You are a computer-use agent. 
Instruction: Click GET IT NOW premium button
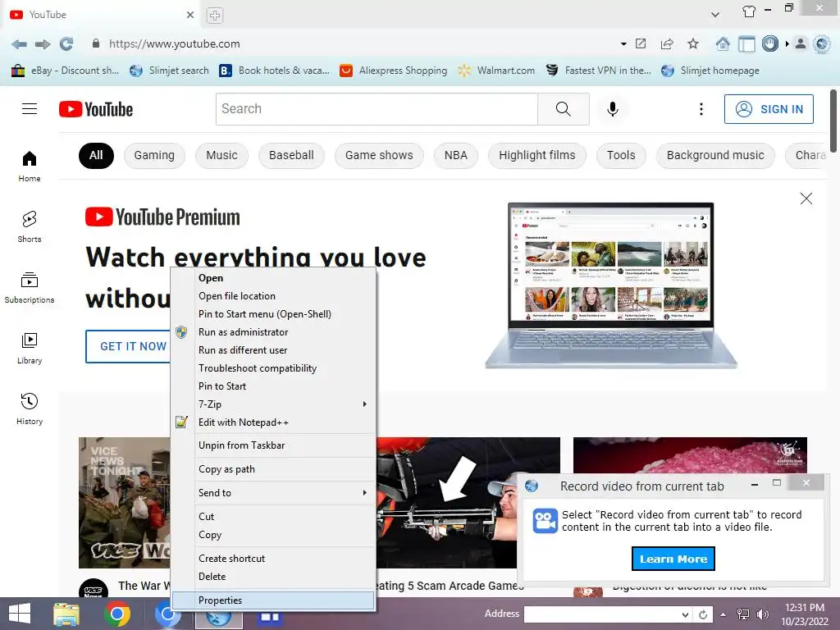(129, 346)
